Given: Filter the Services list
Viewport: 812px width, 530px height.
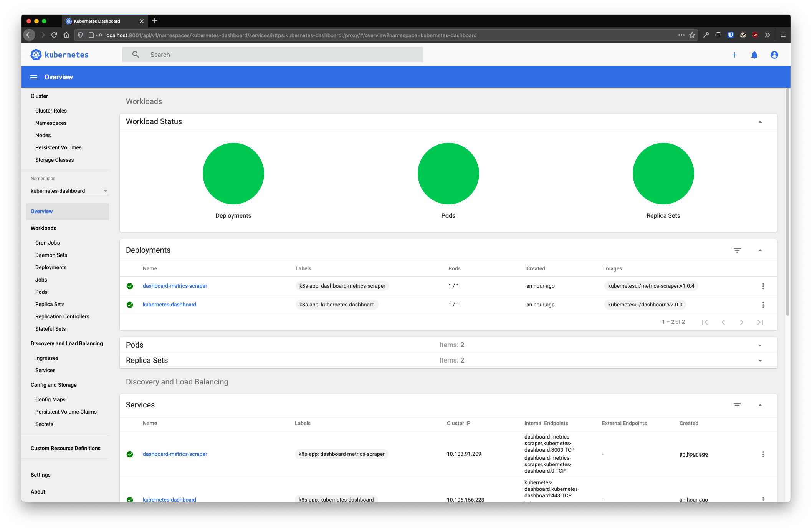Looking at the screenshot, I should click(x=737, y=405).
